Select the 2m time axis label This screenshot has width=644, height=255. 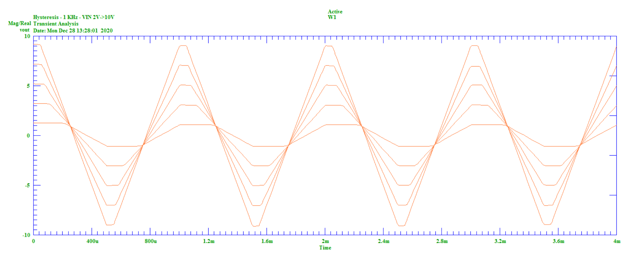coord(325,241)
